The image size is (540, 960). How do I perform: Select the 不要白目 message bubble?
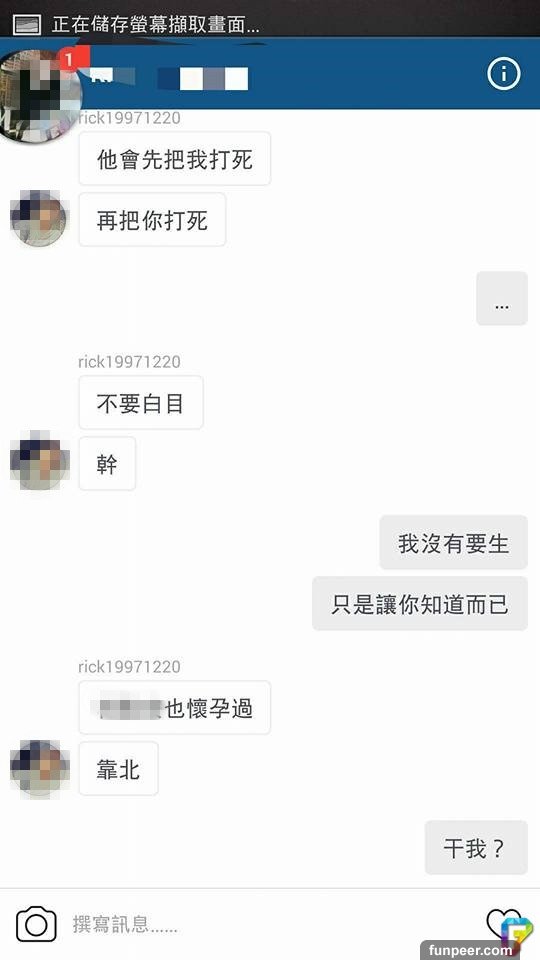[141, 402]
